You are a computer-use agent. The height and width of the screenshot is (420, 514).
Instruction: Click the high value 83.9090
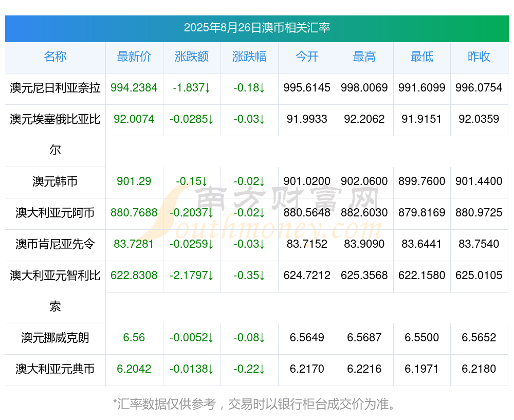click(364, 244)
